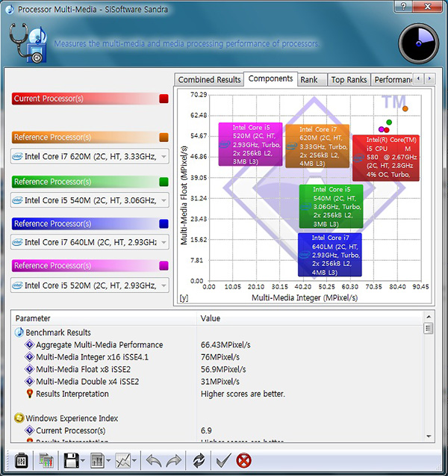The width and height of the screenshot is (448, 476).
Task: Open the Top Ranks tab
Action: (349, 79)
